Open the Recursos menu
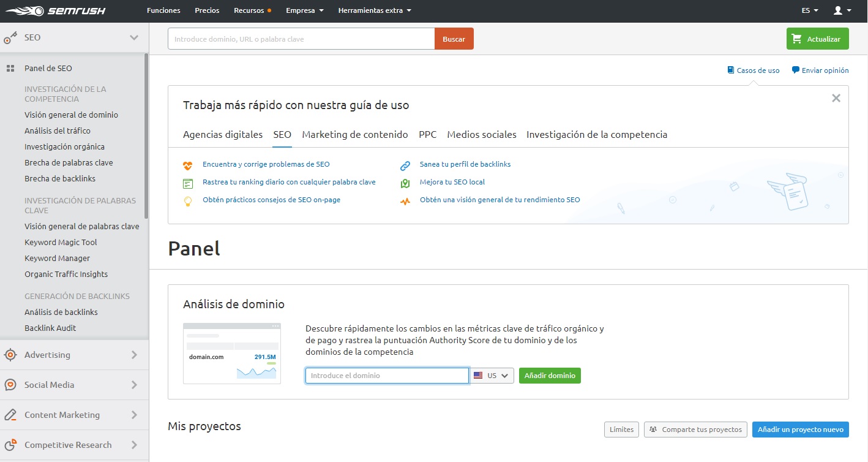This screenshot has width=868, height=462. pos(253,10)
